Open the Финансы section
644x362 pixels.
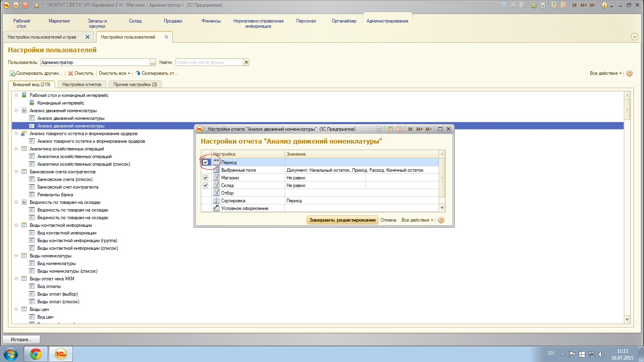pos(211,21)
